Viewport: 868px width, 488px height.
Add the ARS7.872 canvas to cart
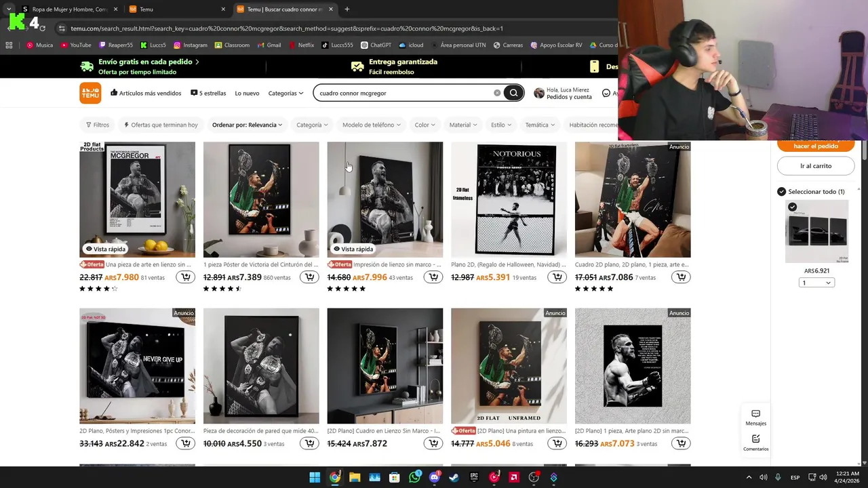[x=433, y=443]
